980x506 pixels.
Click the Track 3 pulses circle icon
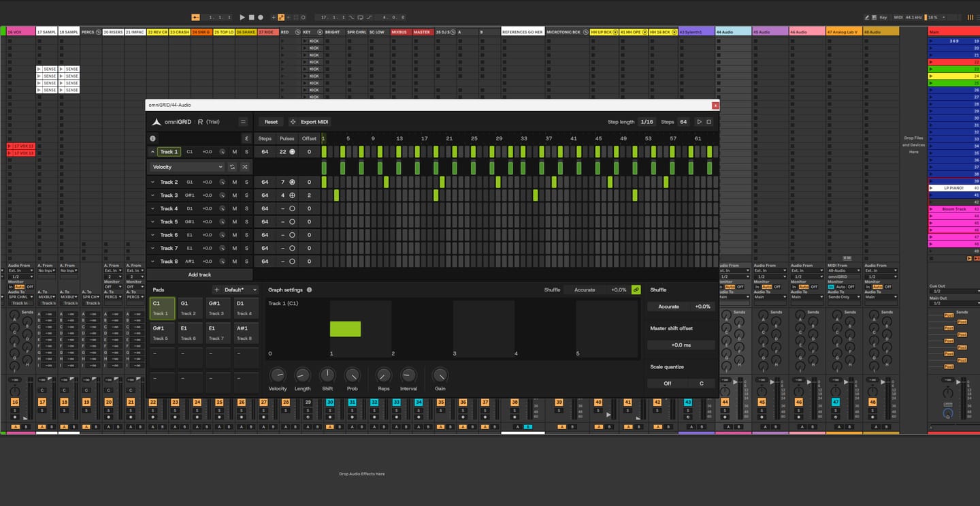(292, 195)
